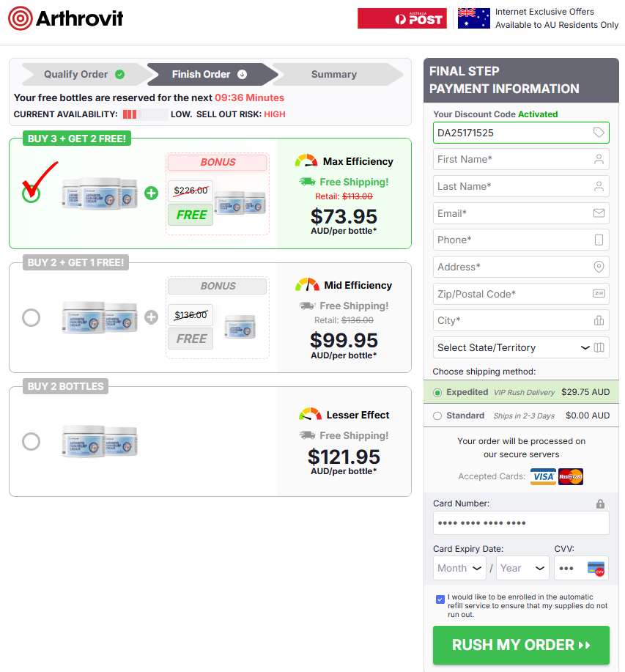The height and width of the screenshot is (672, 625).
Task: Click the Summary step tab
Action: pyautogui.click(x=334, y=74)
